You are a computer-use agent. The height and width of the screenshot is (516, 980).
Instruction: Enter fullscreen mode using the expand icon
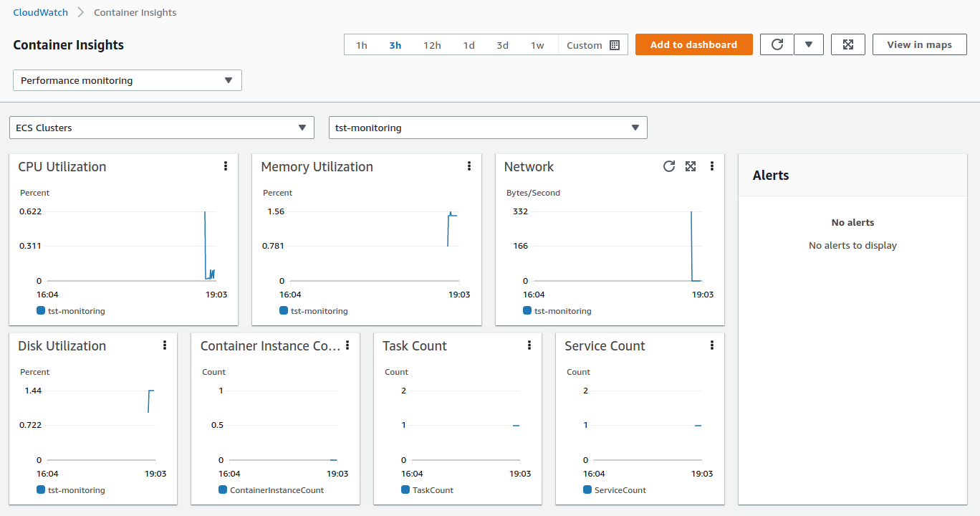(x=847, y=44)
